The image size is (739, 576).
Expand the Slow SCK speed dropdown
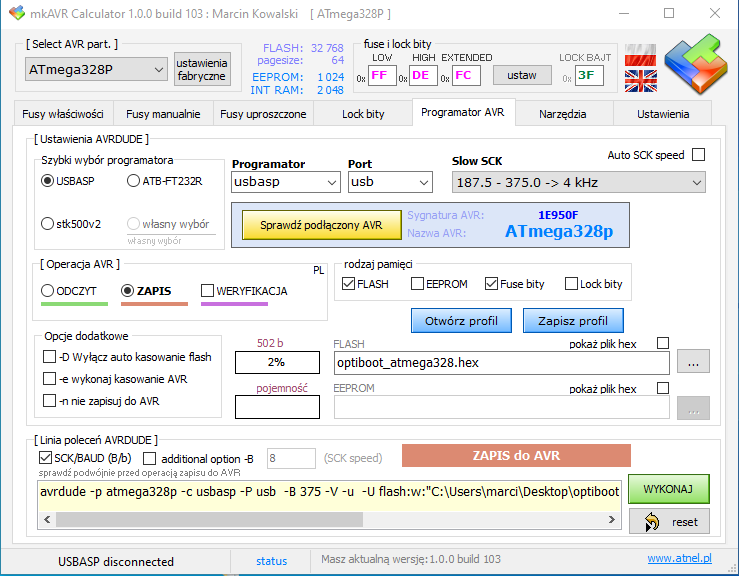click(579, 182)
